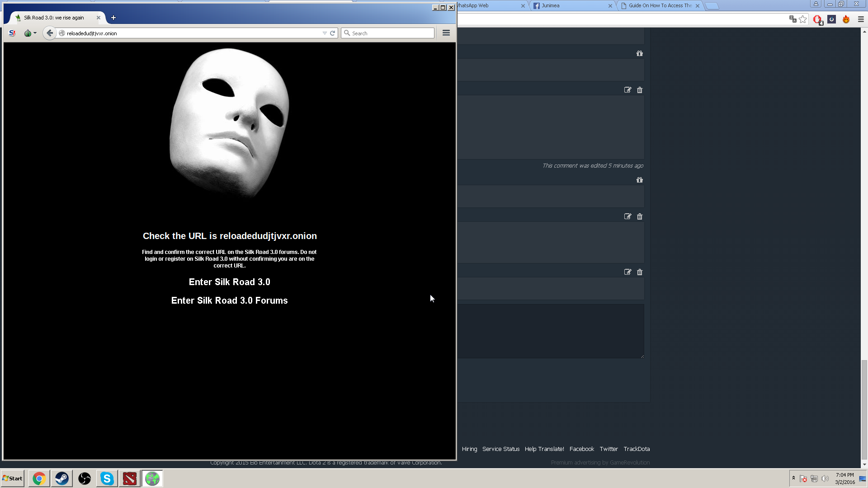Open the Tor Browser hamburger menu
868x488 pixels.
click(446, 33)
